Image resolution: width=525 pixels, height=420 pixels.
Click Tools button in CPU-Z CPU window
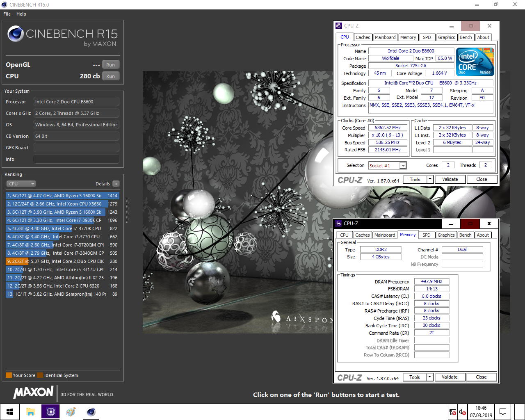pos(415,179)
